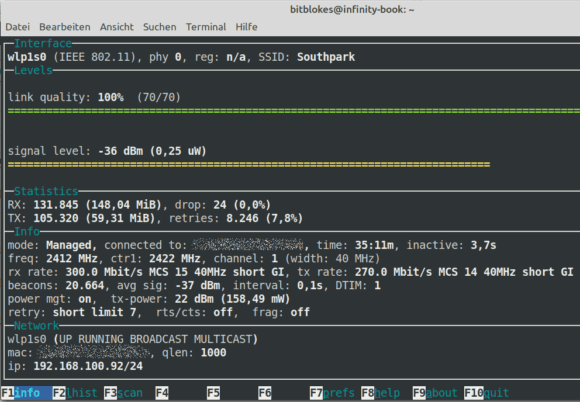Open the F9 about screen
This screenshot has height=402, width=580.
pyautogui.click(x=435, y=392)
